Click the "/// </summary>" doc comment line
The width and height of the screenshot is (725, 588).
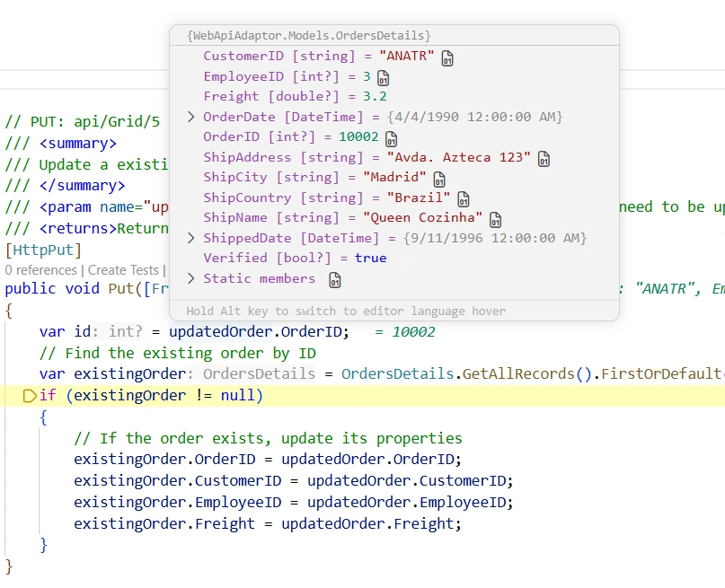click(x=65, y=186)
